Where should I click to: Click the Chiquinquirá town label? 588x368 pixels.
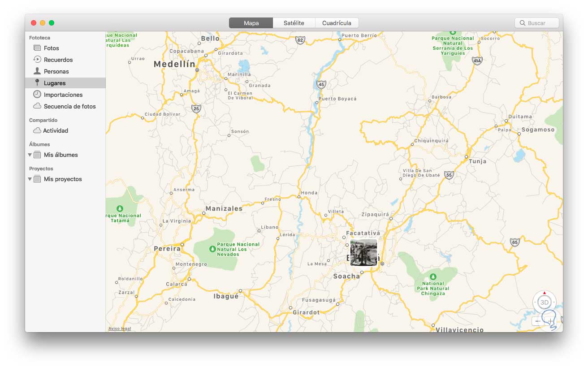pyautogui.click(x=431, y=141)
